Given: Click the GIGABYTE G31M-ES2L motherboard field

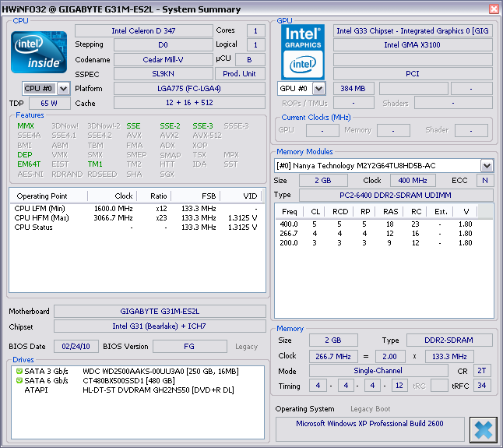Looking at the screenshot, I should 160,312.
